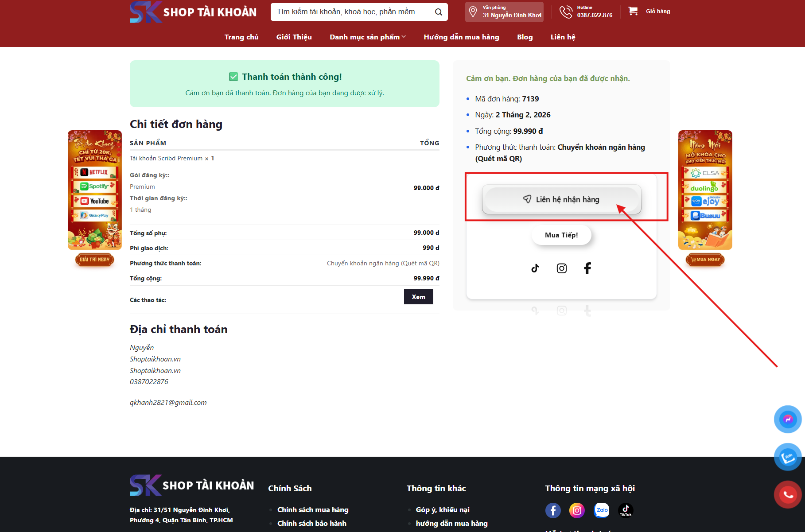Screen dimensions: 805x532
Task: Open the shopping cart icon
Action: pos(633,11)
